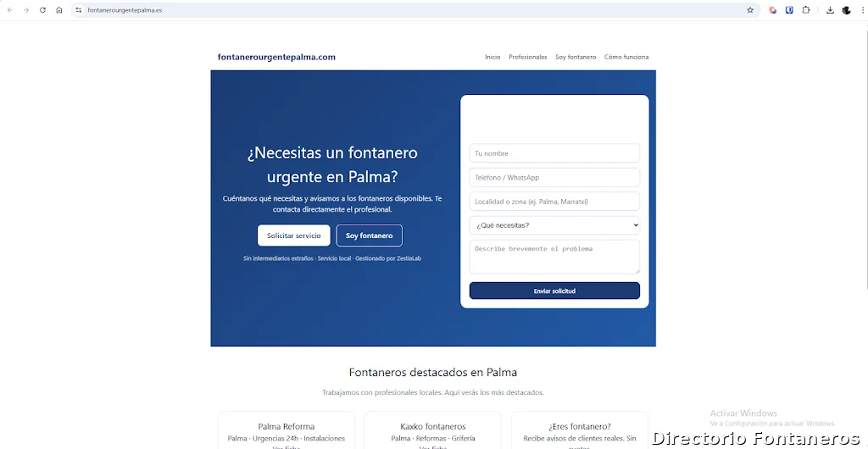Click the Describe brevemente el problema textarea
This screenshot has width=868, height=449.
coord(554,257)
